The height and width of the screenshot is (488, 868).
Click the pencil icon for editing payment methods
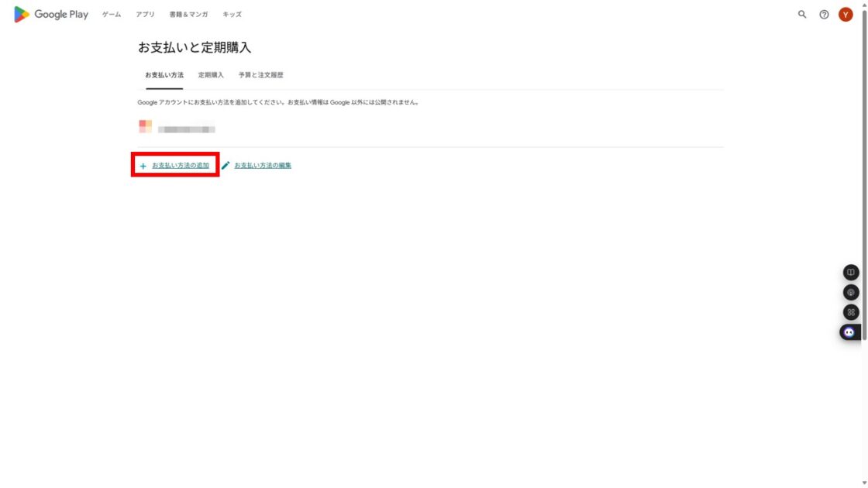click(226, 166)
